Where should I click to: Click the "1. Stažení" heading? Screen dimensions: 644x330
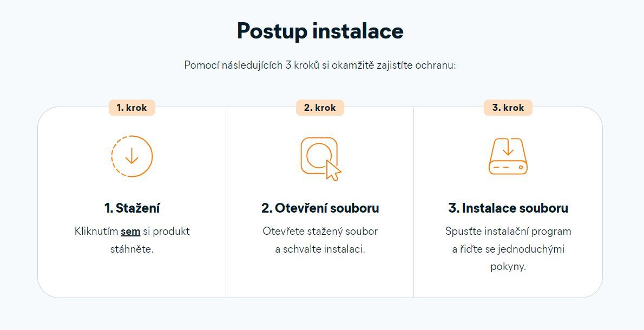[x=132, y=208]
